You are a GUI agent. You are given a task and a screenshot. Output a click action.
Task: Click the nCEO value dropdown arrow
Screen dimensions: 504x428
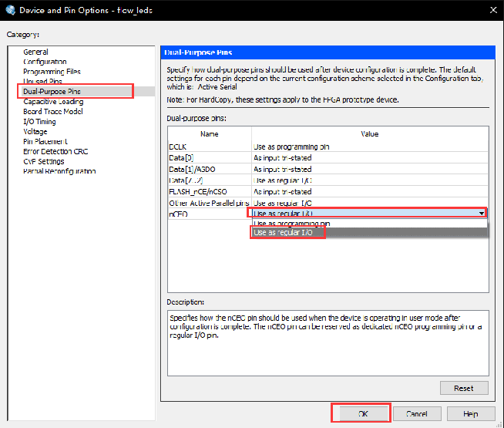tap(481, 214)
